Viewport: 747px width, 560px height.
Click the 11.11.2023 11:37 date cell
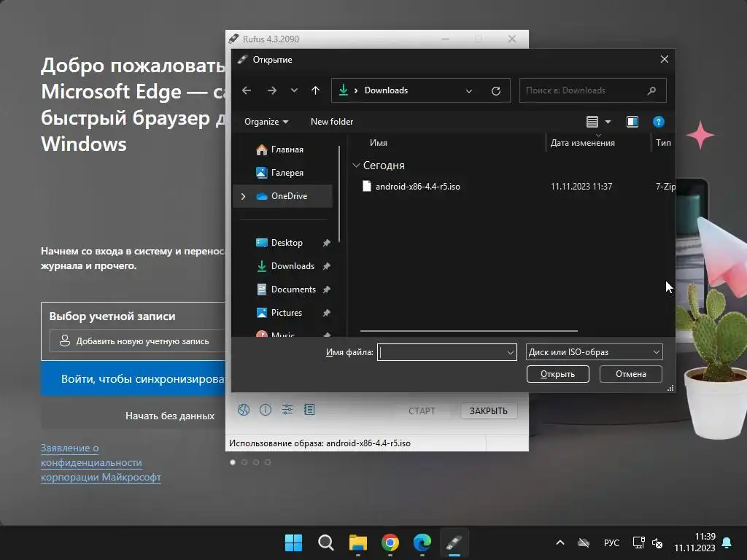[581, 187]
